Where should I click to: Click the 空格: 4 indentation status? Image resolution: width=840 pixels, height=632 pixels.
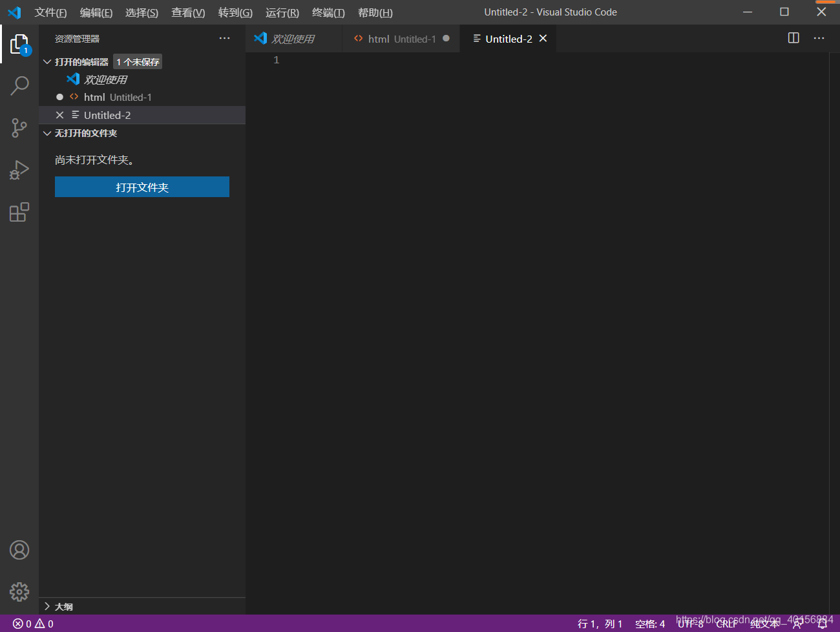click(x=650, y=624)
